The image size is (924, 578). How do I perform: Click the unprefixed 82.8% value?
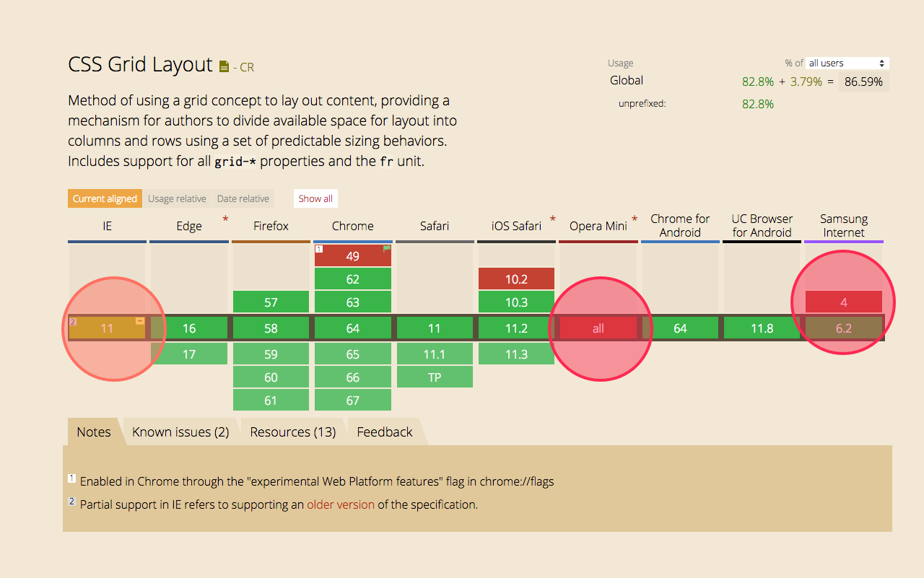758,104
